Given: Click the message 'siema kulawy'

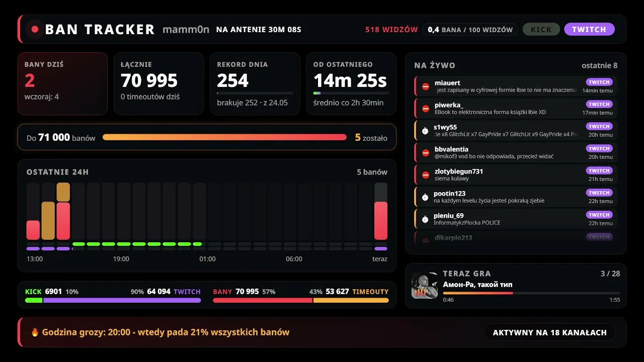Looking at the screenshot, I should click(452, 178).
